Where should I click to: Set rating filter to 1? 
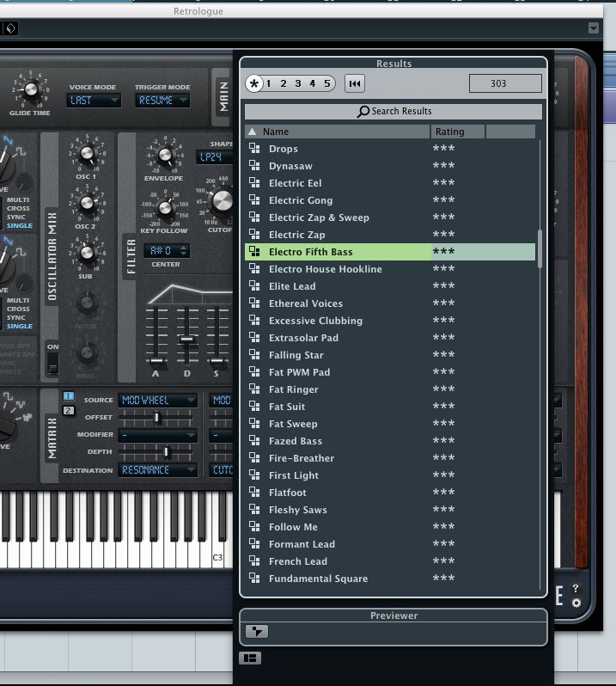[268, 83]
